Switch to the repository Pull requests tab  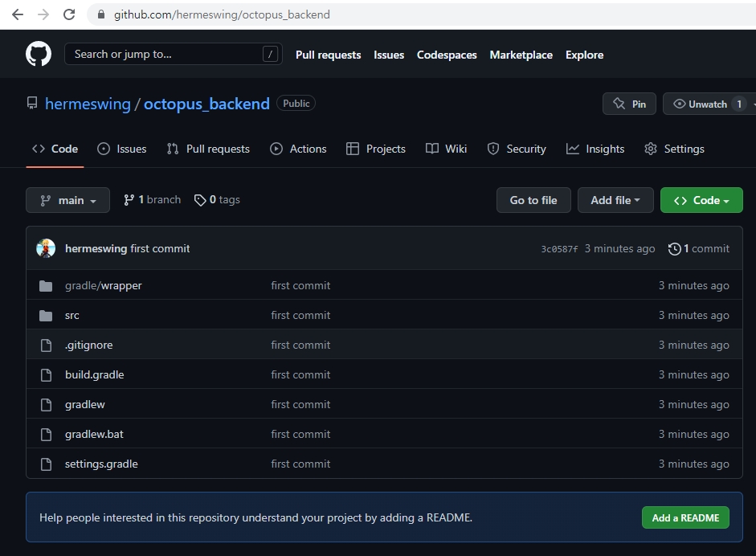[208, 149]
